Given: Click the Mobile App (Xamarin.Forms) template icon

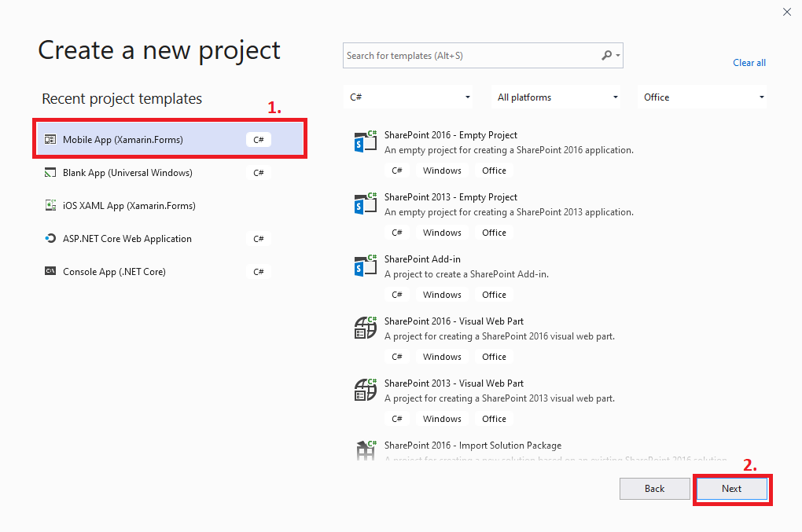Looking at the screenshot, I should (x=50, y=138).
